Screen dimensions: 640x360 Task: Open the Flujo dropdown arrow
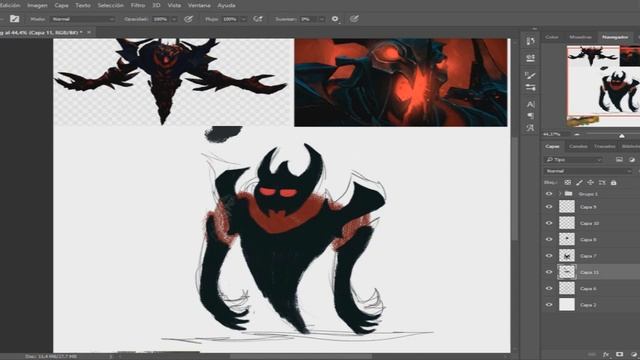244,19
